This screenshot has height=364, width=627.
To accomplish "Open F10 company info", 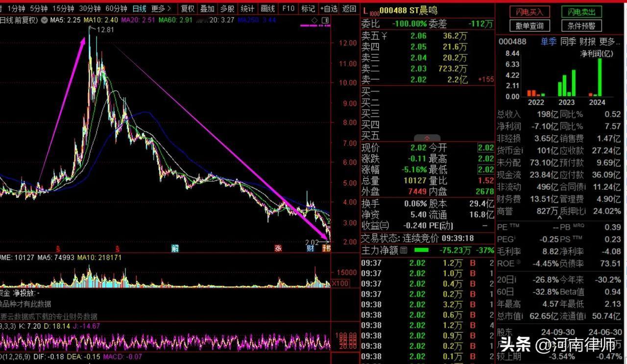I will click(288, 8).
